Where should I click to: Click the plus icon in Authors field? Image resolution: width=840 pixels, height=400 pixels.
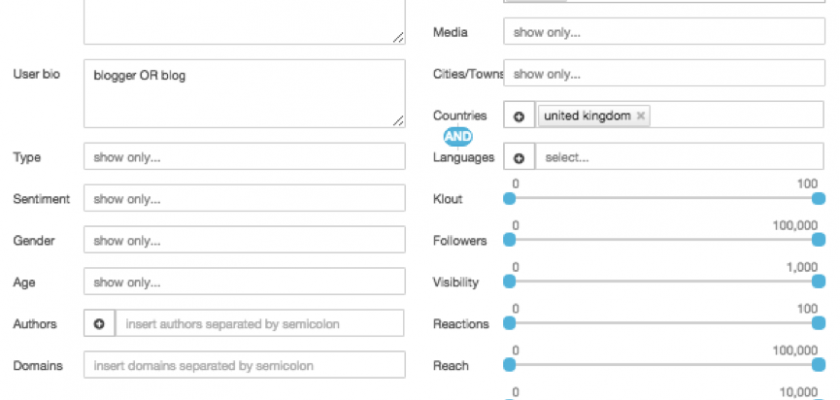[99, 324]
